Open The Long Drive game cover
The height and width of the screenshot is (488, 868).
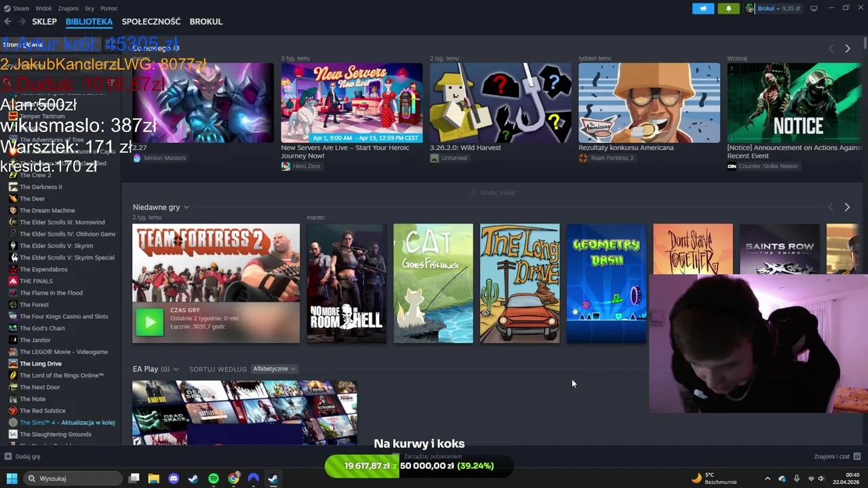pos(520,283)
